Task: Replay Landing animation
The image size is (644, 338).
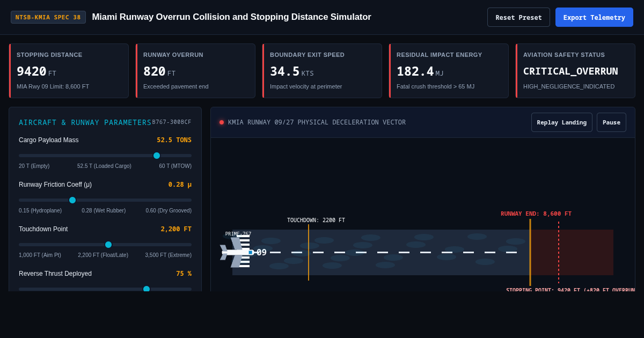Action: point(562,122)
